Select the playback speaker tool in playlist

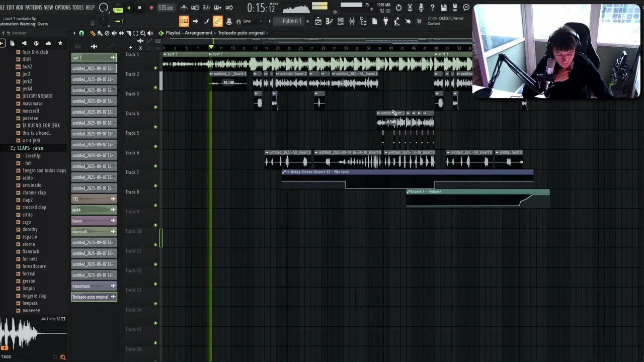pos(150,33)
